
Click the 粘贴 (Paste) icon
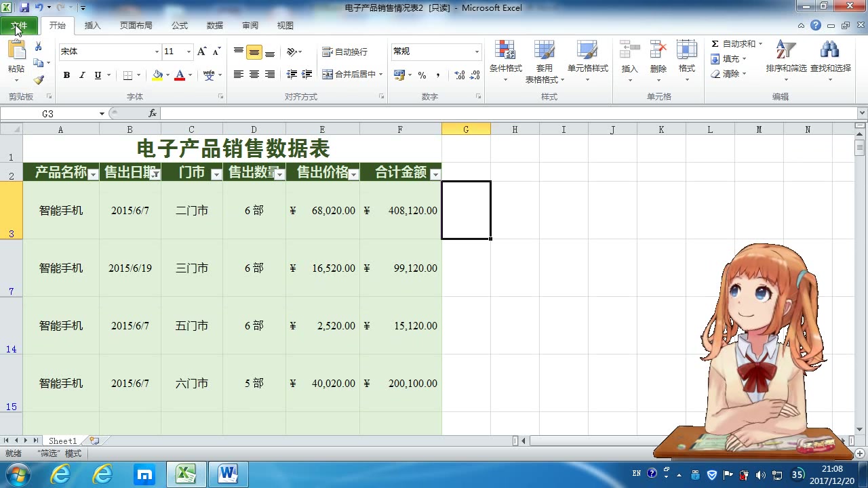coord(16,50)
